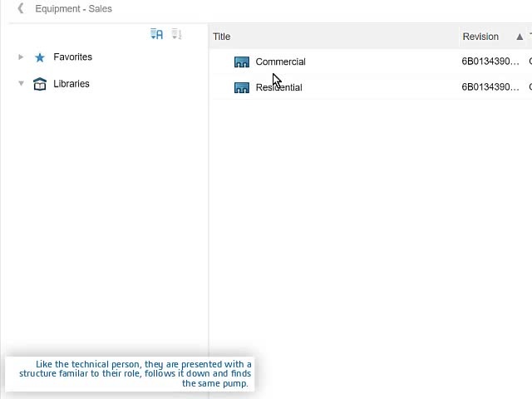Click the Residential row revision number
This screenshot has height=399, width=532.
coord(490,87)
